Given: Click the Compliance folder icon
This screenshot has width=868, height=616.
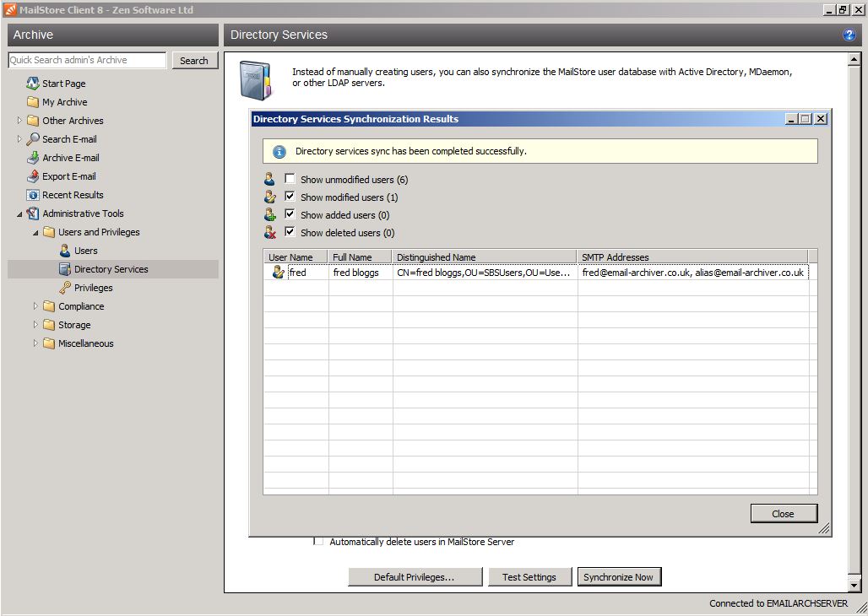Looking at the screenshot, I should [x=49, y=306].
